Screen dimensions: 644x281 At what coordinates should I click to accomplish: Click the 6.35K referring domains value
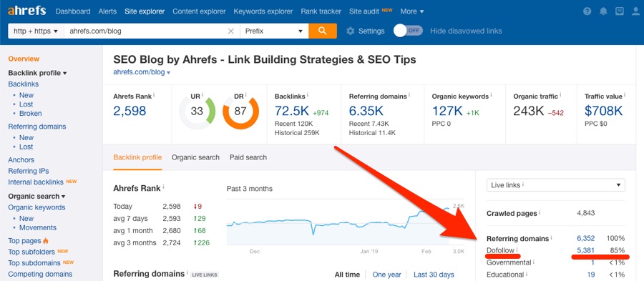click(366, 111)
